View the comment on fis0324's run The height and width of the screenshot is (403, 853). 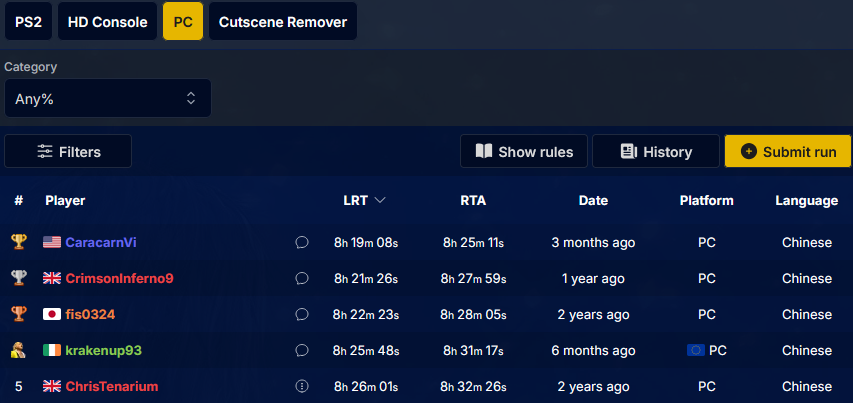tap(302, 314)
